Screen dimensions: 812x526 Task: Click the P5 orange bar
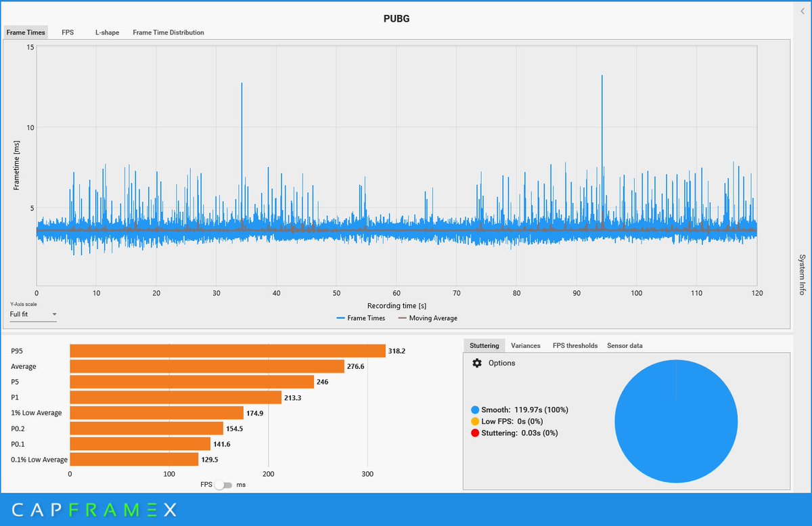(x=192, y=382)
